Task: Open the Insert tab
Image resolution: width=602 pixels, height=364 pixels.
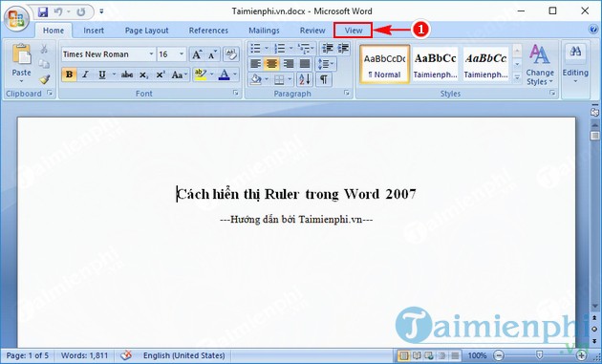Action: tap(94, 31)
